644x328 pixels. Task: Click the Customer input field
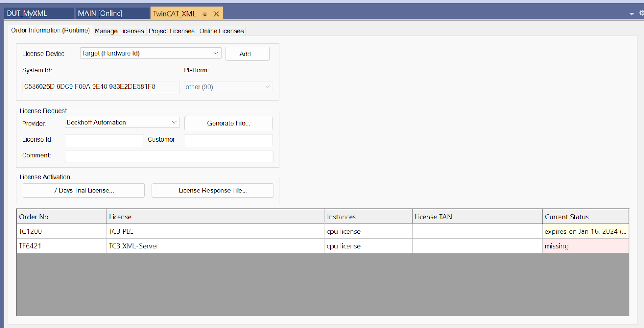click(228, 140)
